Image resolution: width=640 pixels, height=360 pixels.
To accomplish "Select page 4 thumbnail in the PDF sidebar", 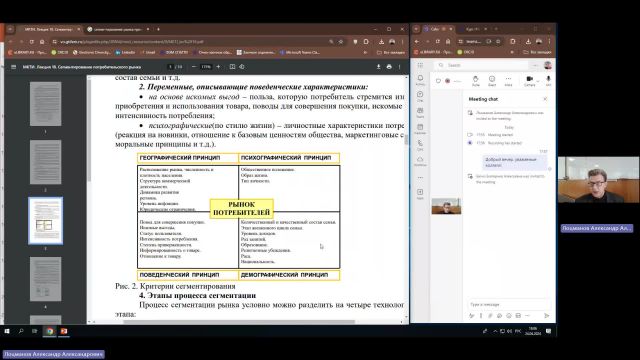I will [45, 279].
